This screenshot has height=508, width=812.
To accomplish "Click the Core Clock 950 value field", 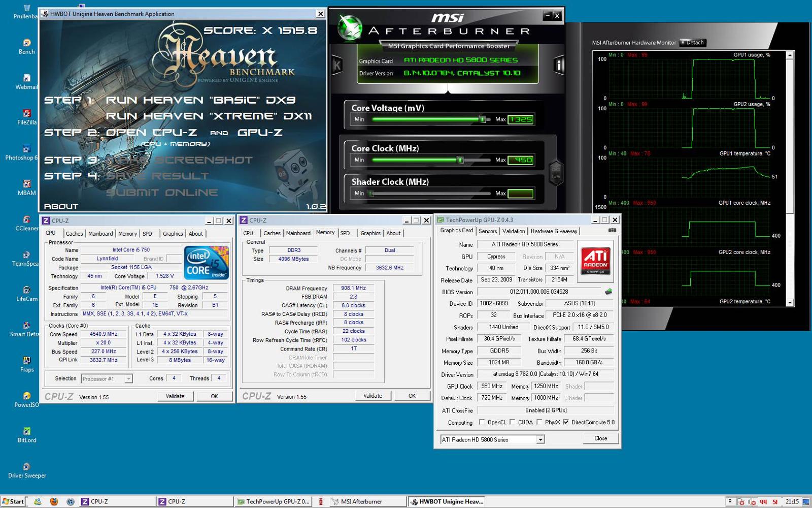I will point(521,160).
